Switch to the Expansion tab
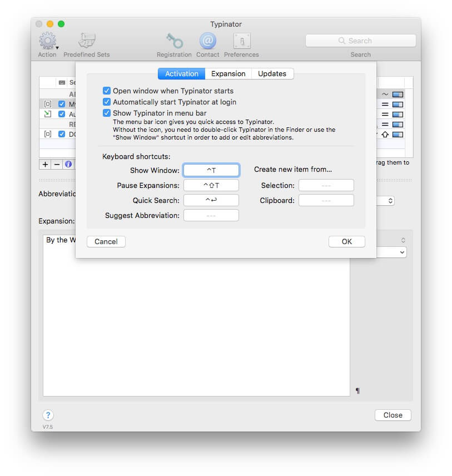 [x=228, y=74]
